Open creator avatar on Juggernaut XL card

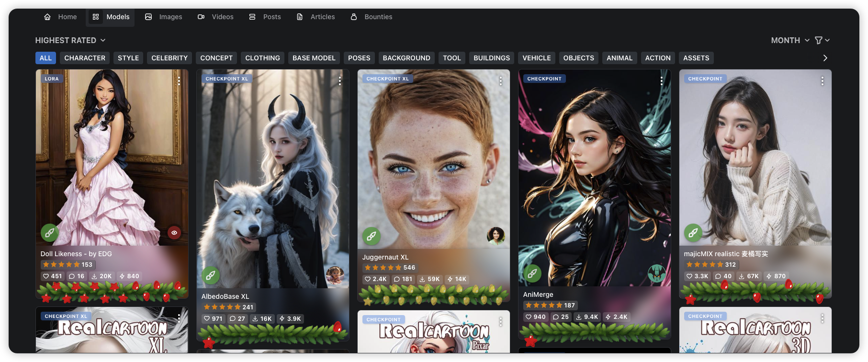(x=496, y=236)
